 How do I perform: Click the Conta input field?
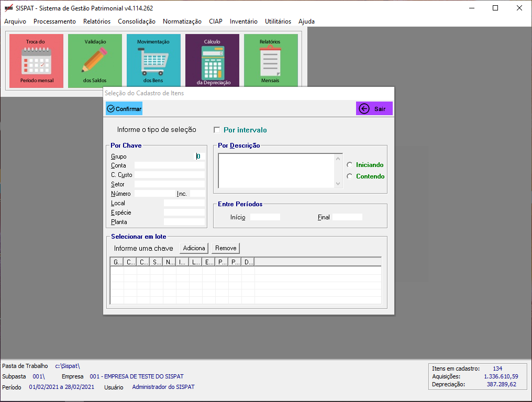click(169, 165)
